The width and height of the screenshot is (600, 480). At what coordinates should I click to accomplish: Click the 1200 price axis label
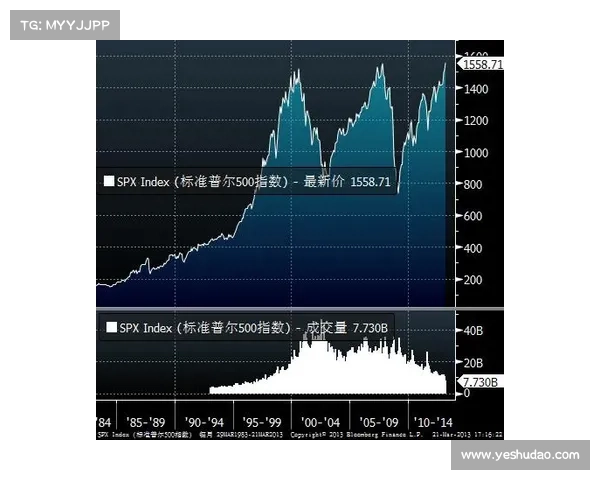(476, 121)
